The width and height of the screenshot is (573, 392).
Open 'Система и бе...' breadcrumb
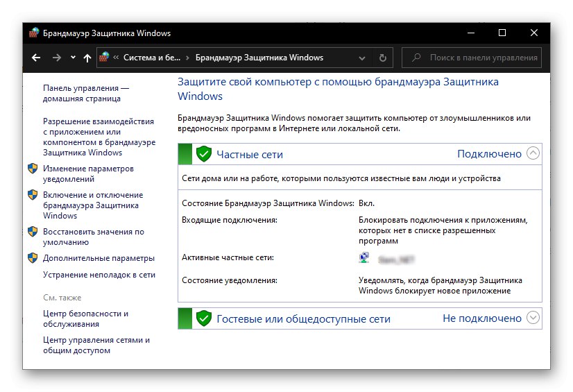point(152,58)
